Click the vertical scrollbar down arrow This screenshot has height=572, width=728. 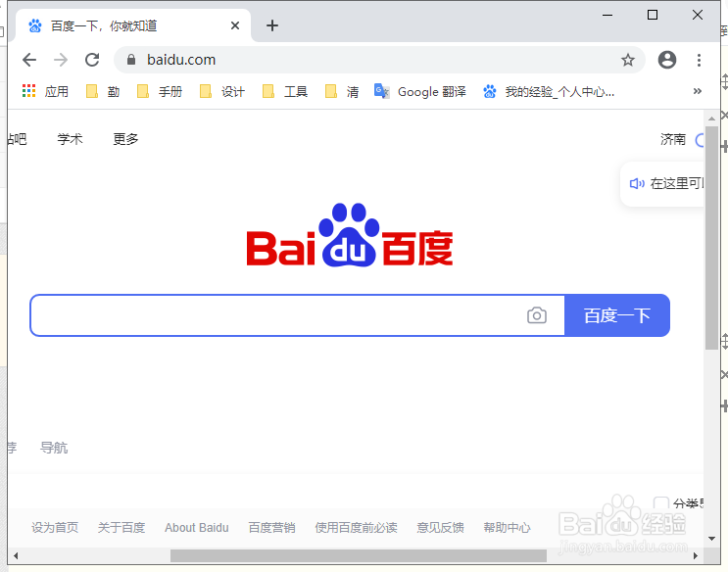(x=711, y=539)
